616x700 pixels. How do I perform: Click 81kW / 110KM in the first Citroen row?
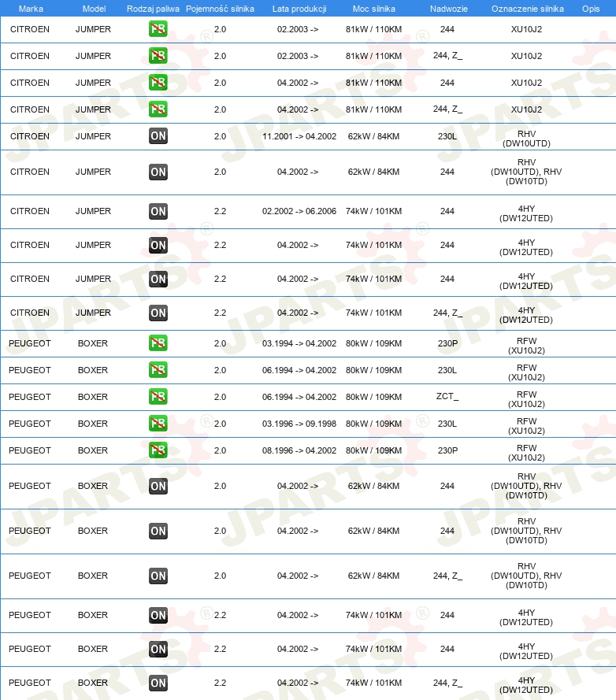[374, 29]
